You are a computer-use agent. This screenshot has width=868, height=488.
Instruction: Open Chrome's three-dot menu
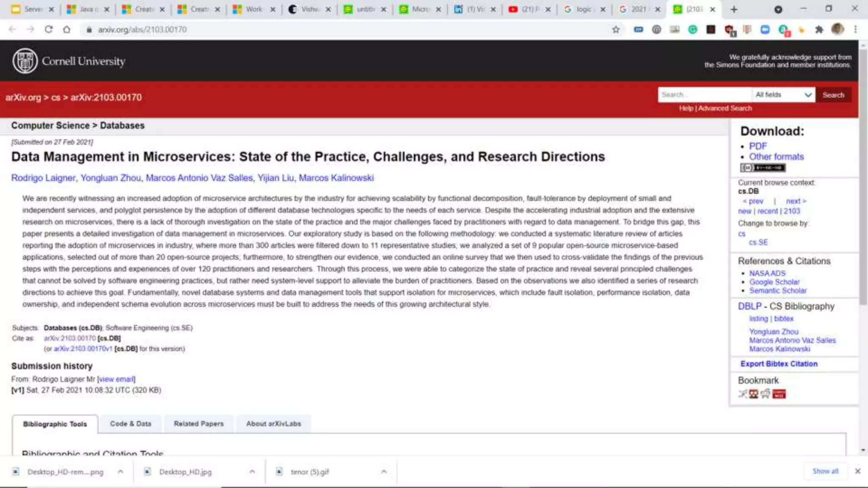click(855, 30)
